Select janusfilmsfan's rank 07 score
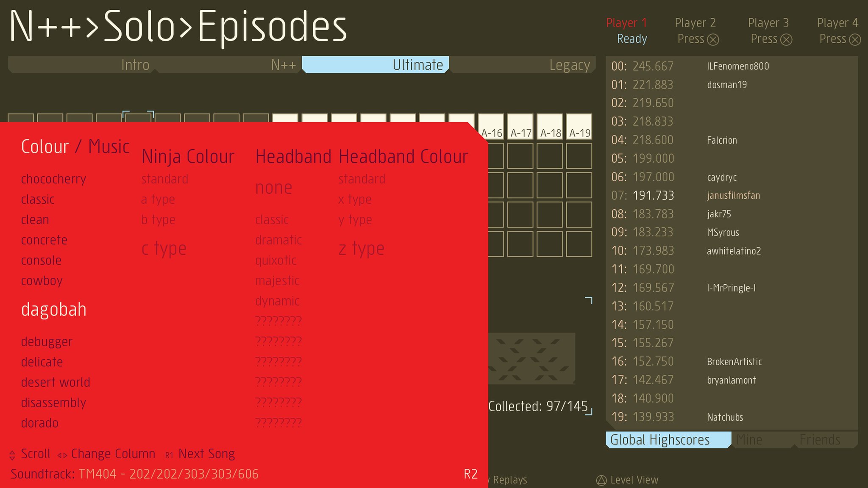 click(732, 196)
